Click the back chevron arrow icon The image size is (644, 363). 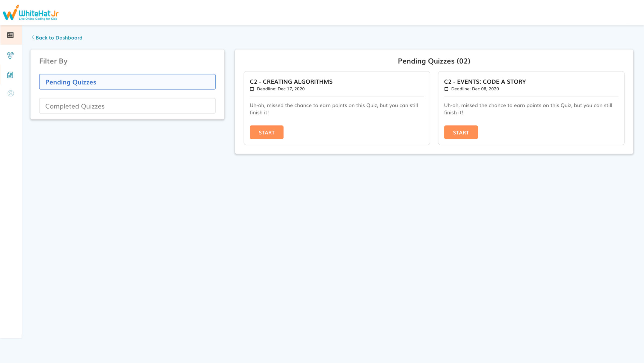click(33, 37)
